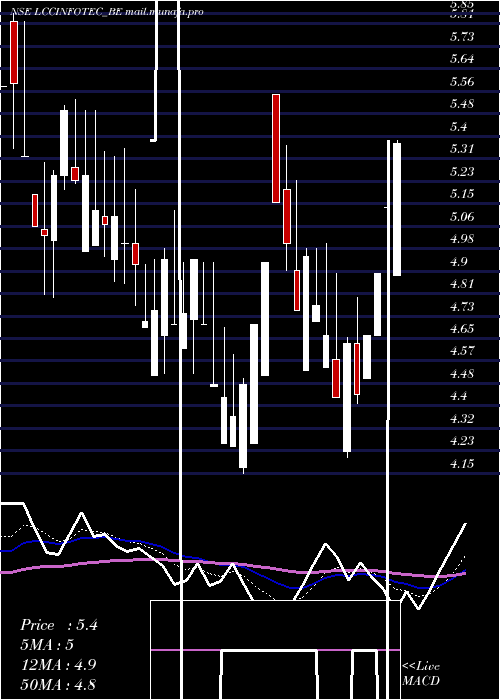Click the 4.15 price axis label
500x700 pixels.
click(x=462, y=464)
